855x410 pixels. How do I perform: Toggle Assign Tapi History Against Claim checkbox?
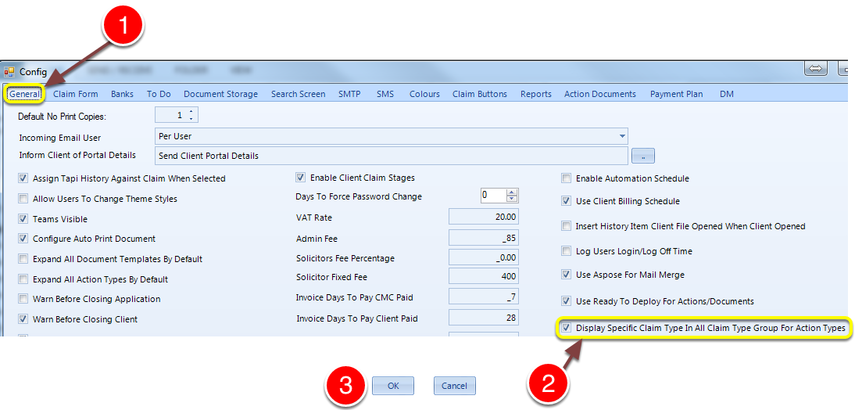23,178
